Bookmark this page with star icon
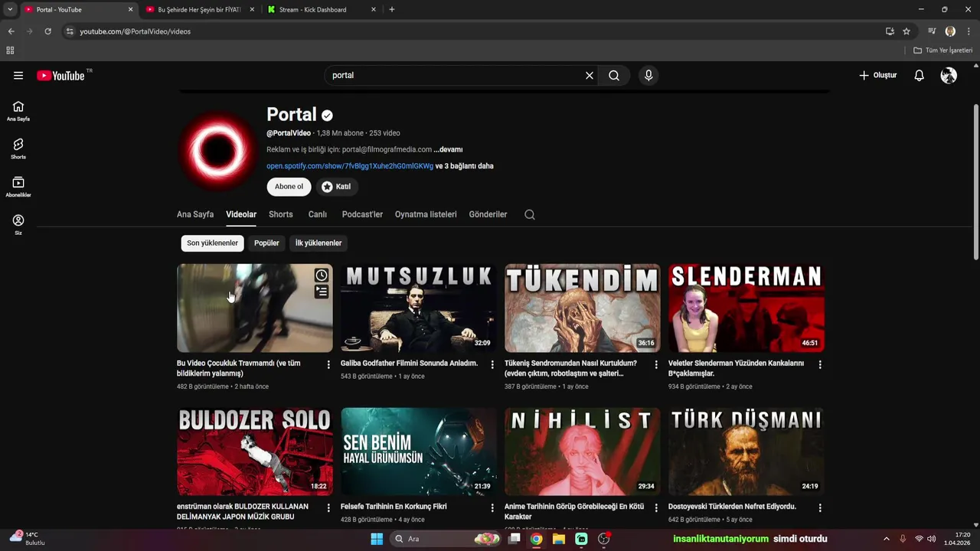The width and height of the screenshot is (980, 551). click(906, 31)
